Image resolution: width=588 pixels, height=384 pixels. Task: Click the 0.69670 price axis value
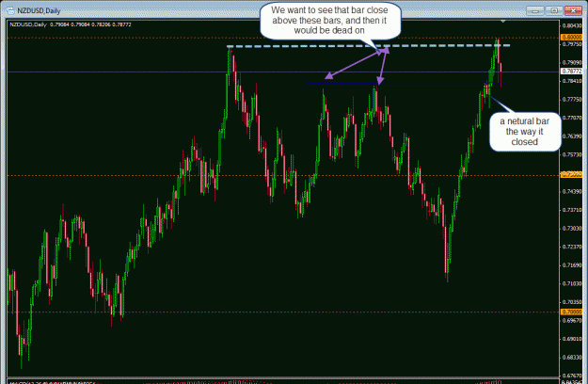click(x=571, y=321)
